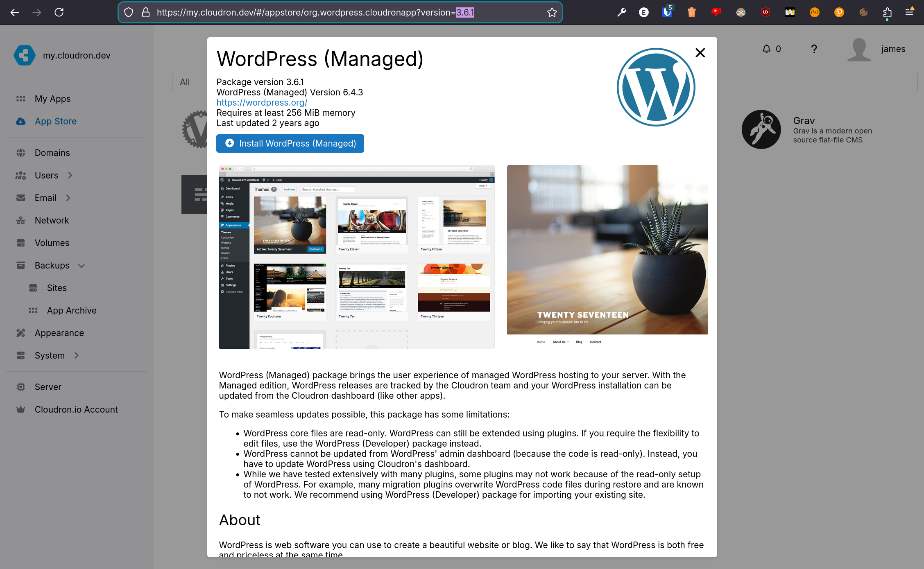
Task: Expand the System submenu chevron
Action: (x=76, y=355)
